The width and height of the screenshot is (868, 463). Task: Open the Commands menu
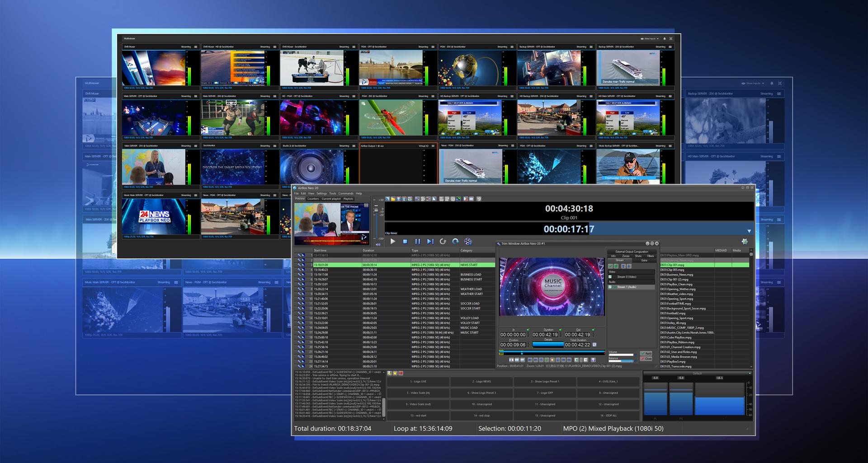(x=346, y=193)
